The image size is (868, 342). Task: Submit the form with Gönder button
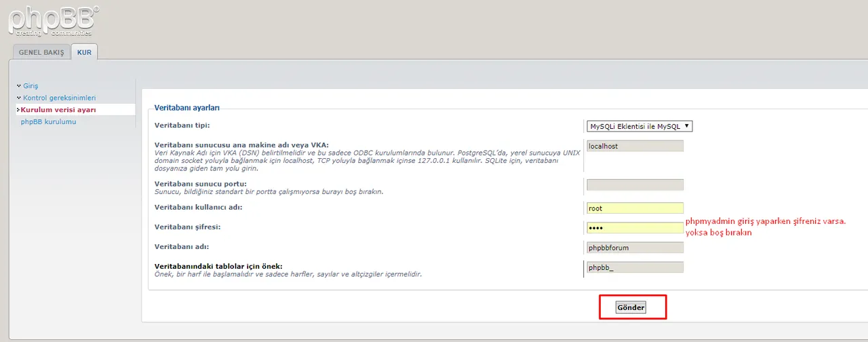tap(631, 307)
